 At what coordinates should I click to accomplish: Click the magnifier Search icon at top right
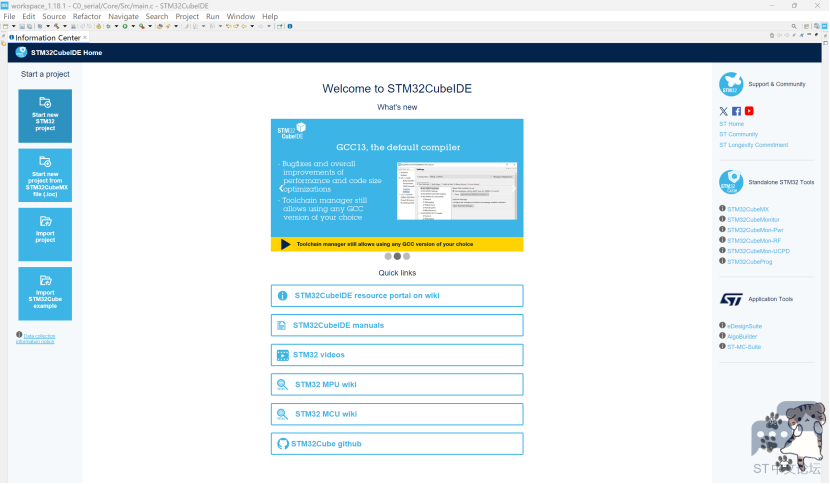coord(794,26)
